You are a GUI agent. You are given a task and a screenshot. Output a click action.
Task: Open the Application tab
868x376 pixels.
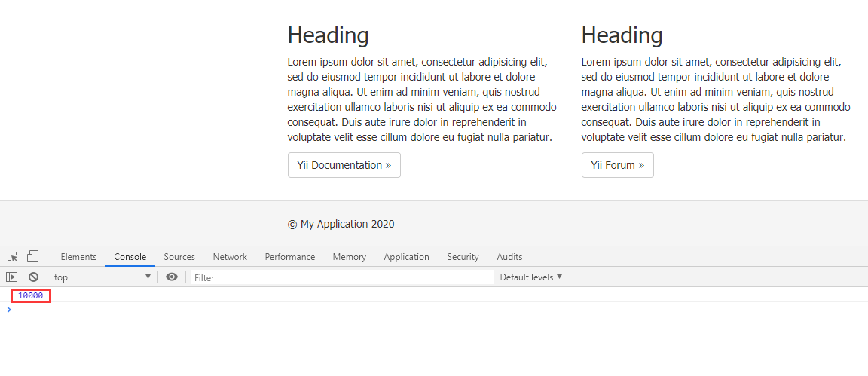[406, 257]
